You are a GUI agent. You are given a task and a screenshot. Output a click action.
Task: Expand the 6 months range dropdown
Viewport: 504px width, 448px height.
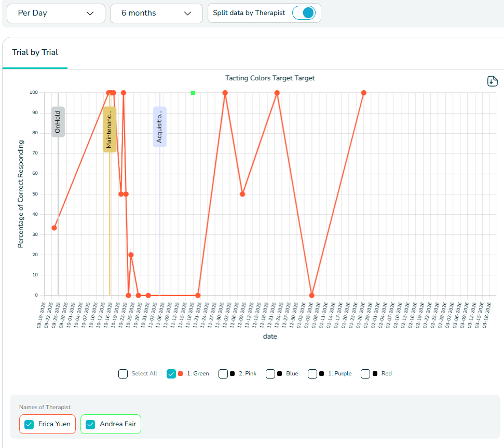pos(156,13)
